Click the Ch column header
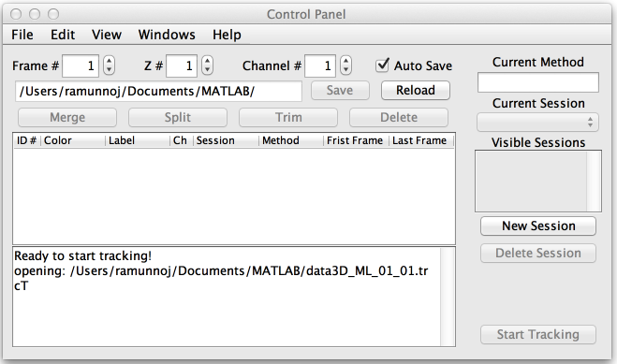This screenshot has height=364, width=617. coord(182,140)
